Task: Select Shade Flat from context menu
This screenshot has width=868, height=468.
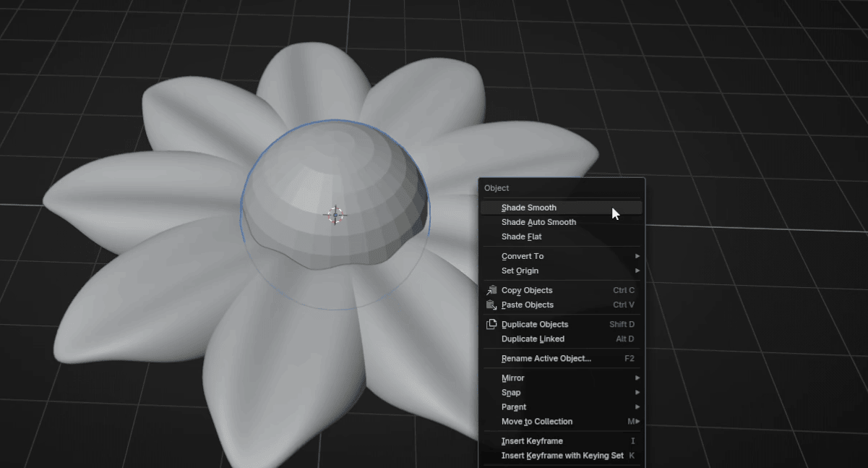Action: [x=521, y=237]
